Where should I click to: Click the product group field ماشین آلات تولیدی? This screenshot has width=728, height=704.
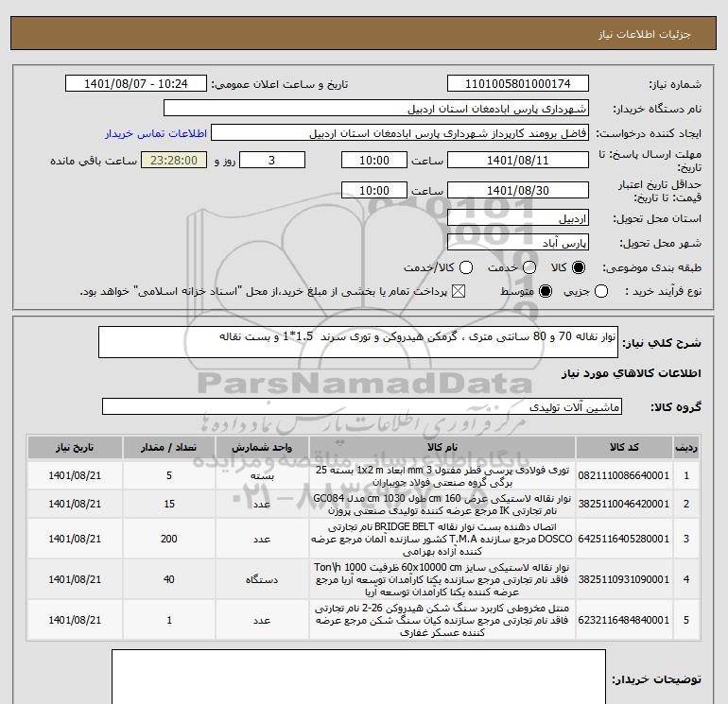[x=362, y=406]
